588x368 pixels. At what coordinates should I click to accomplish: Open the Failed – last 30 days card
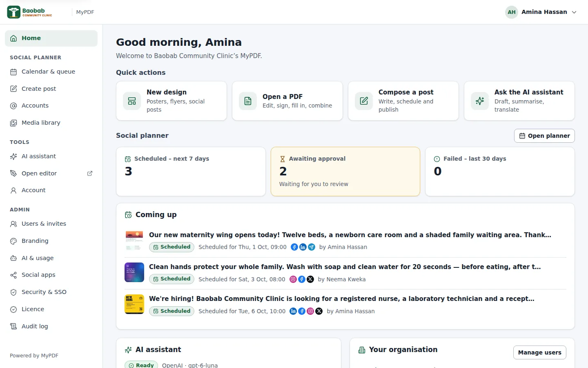coord(500,172)
